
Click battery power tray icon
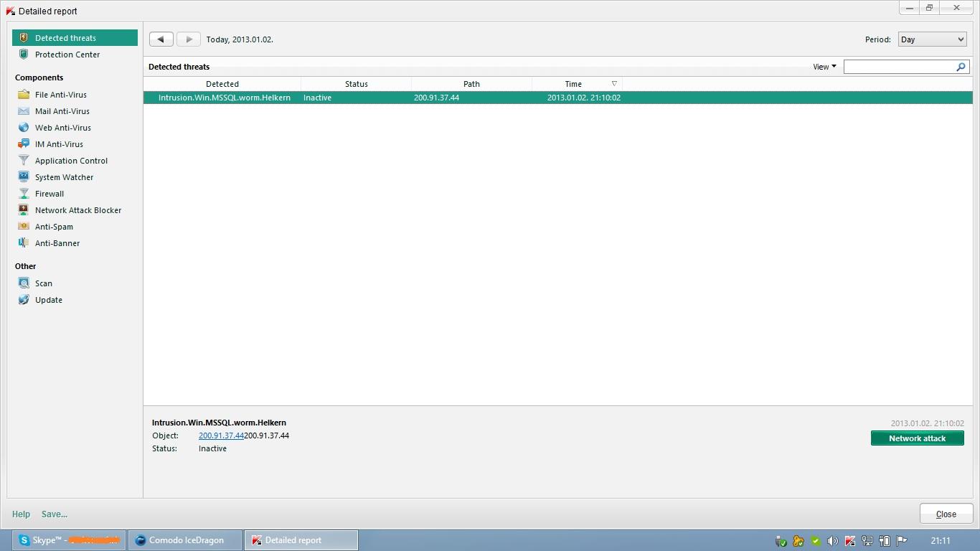[x=884, y=541]
